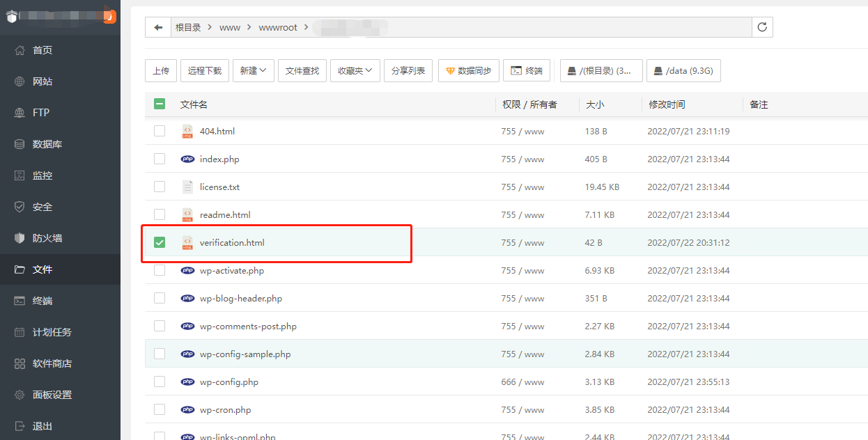Toggle the select-all checkbox in the header
868x440 pixels.
coord(160,103)
